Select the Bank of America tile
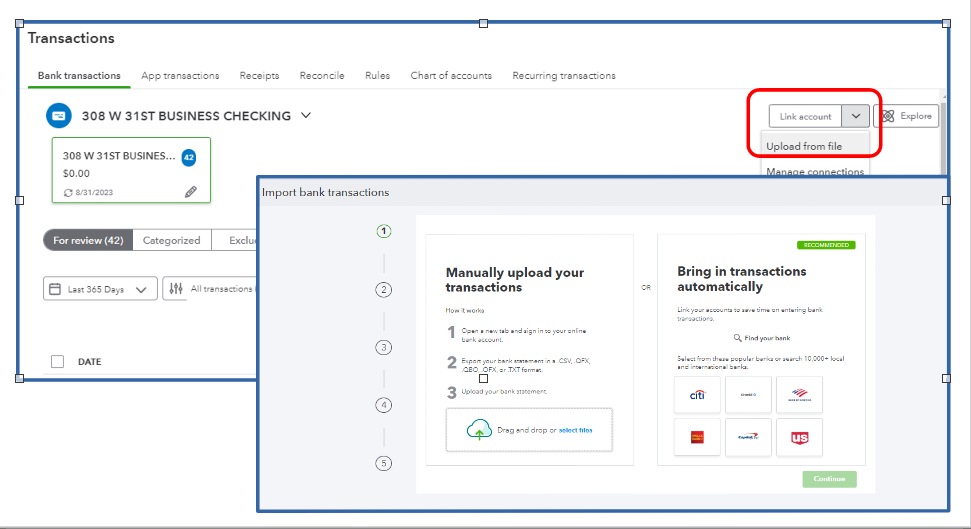 coord(799,395)
